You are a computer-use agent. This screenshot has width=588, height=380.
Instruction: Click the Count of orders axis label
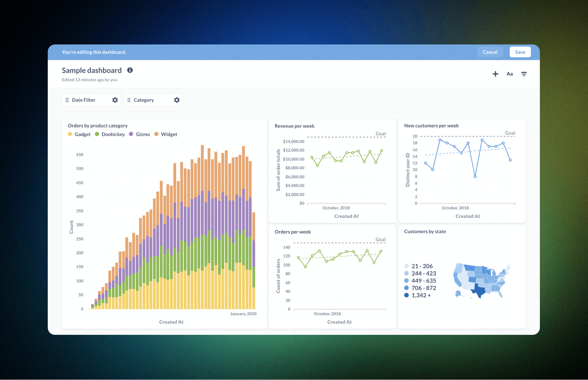279,276
